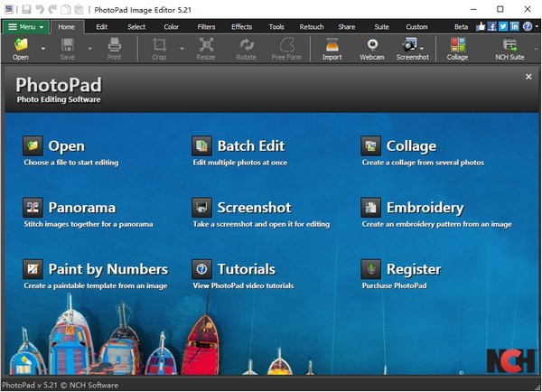Click the Import scanner icon
The width and height of the screenshot is (542, 392).
pos(332,45)
